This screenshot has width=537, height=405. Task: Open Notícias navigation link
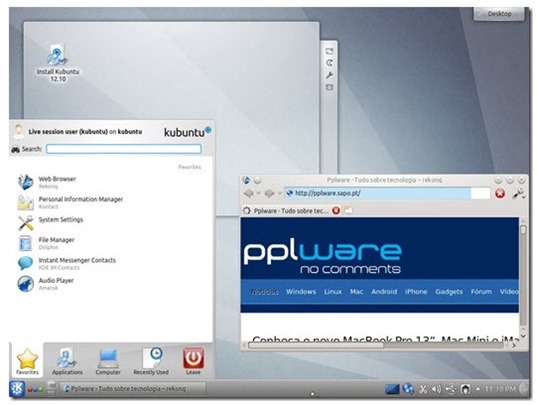click(x=264, y=292)
